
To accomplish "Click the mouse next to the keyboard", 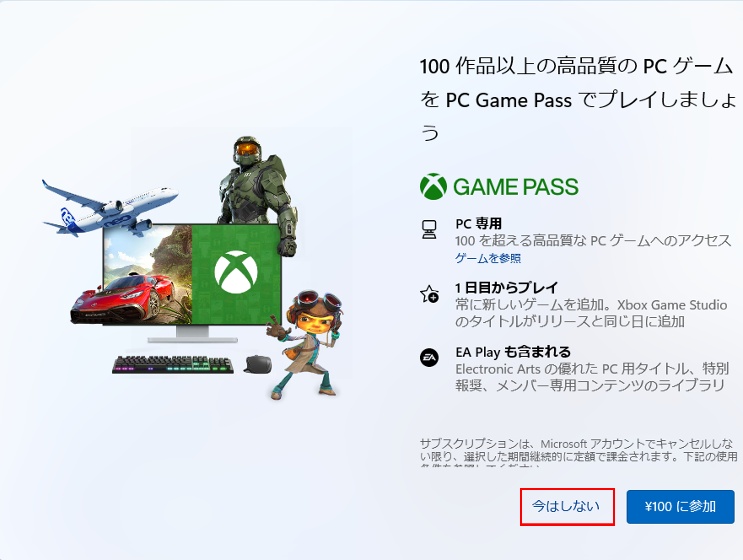I will [258, 364].
